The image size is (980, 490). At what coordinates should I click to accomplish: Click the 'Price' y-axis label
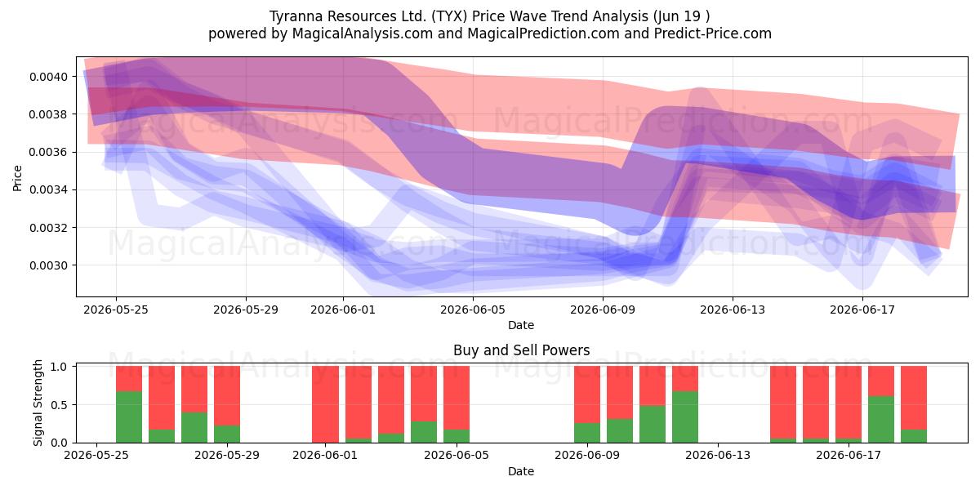point(17,177)
